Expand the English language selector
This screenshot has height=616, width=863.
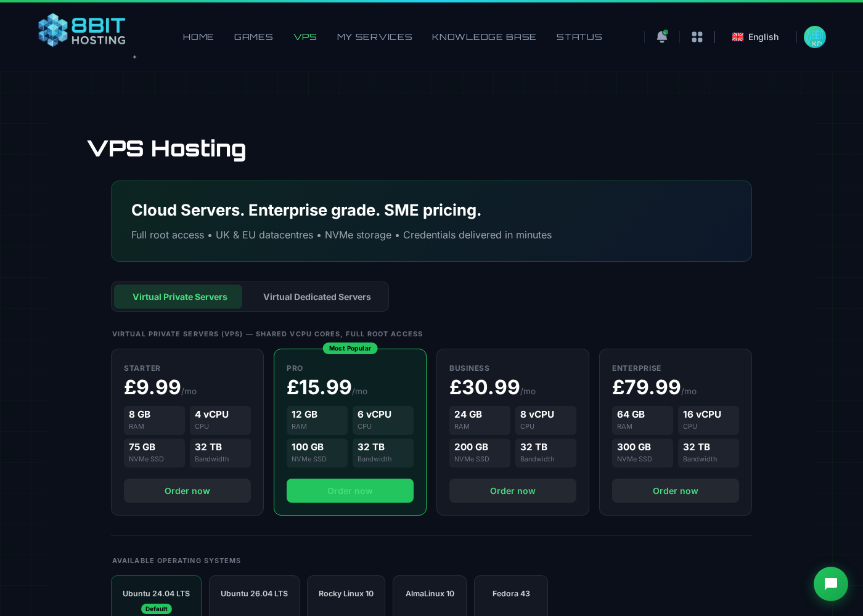[755, 37]
